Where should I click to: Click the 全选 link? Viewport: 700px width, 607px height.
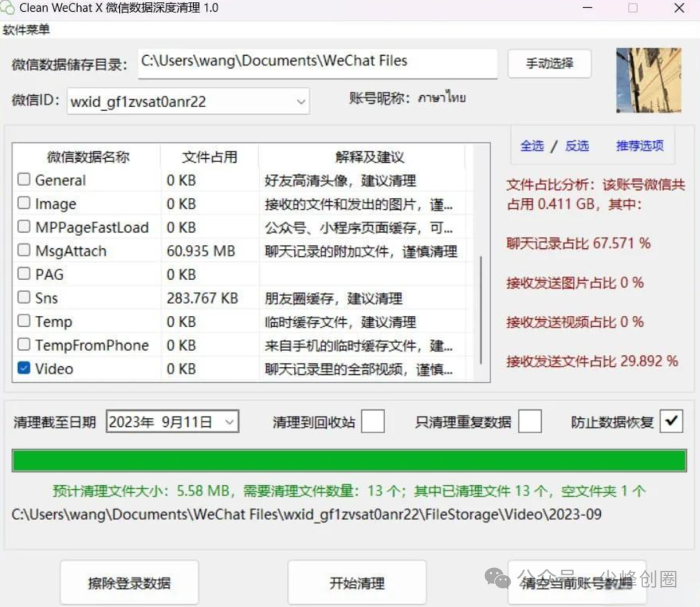point(532,146)
